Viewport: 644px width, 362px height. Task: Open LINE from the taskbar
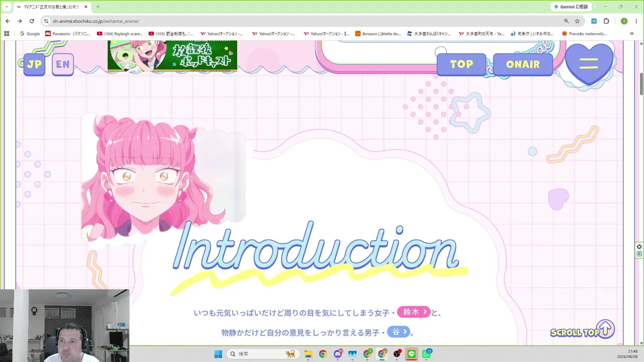pos(412,354)
